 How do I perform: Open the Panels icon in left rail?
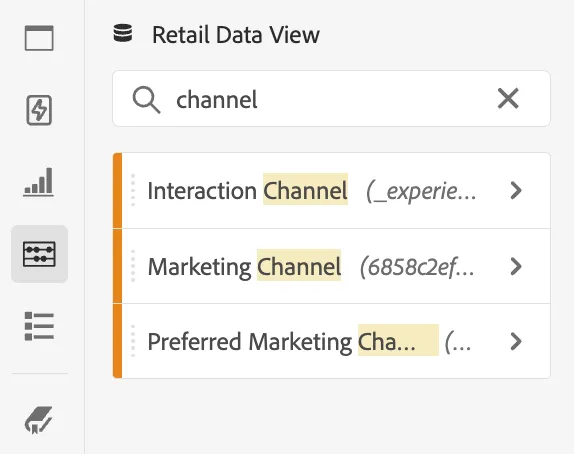click(39, 38)
